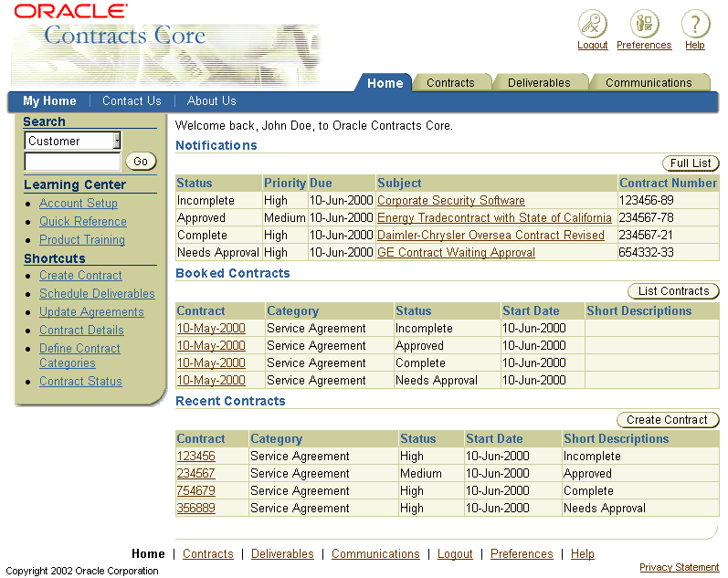
Task: Switch to the Communications tab
Action: click(649, 83)
